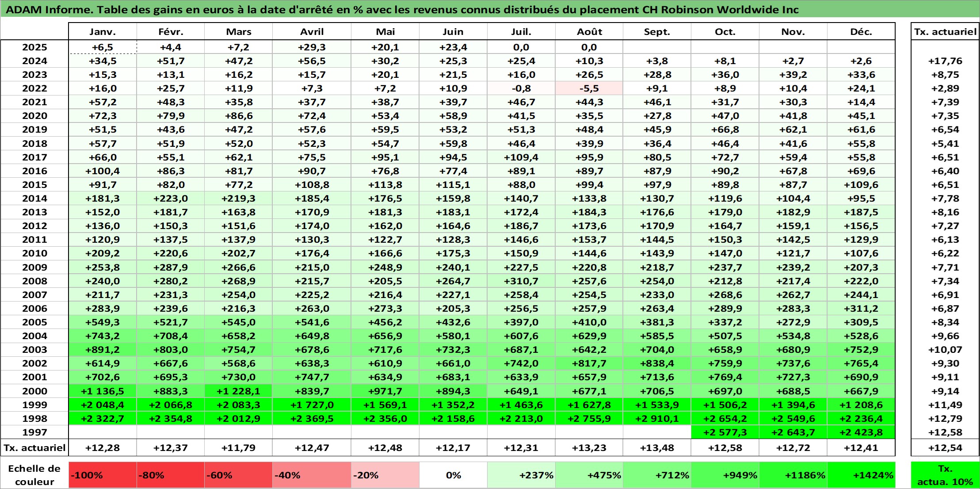Click the +56,5 cell in 2024
Screen dimensions: 980x489
312,61
